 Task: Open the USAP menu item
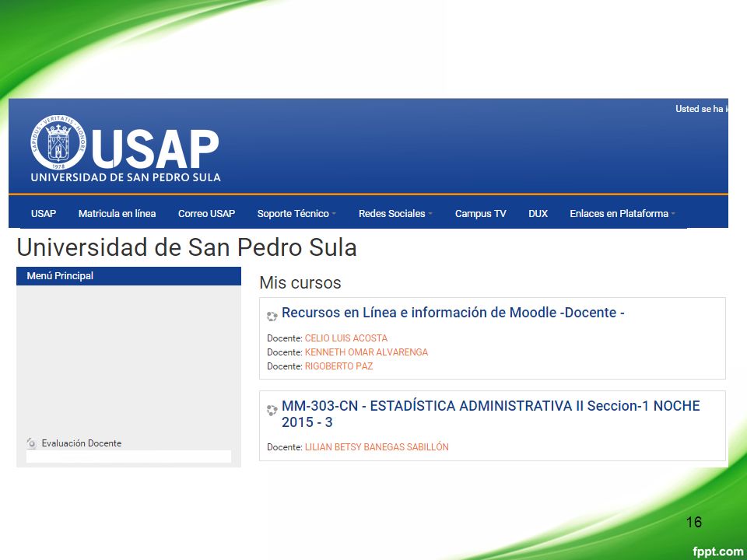[x=44, y=214]
